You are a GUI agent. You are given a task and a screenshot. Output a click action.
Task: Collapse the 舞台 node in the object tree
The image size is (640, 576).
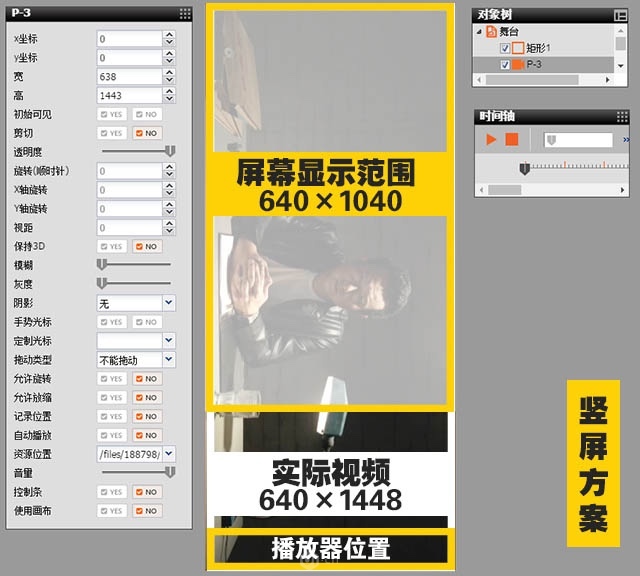[x=479, y=32]
